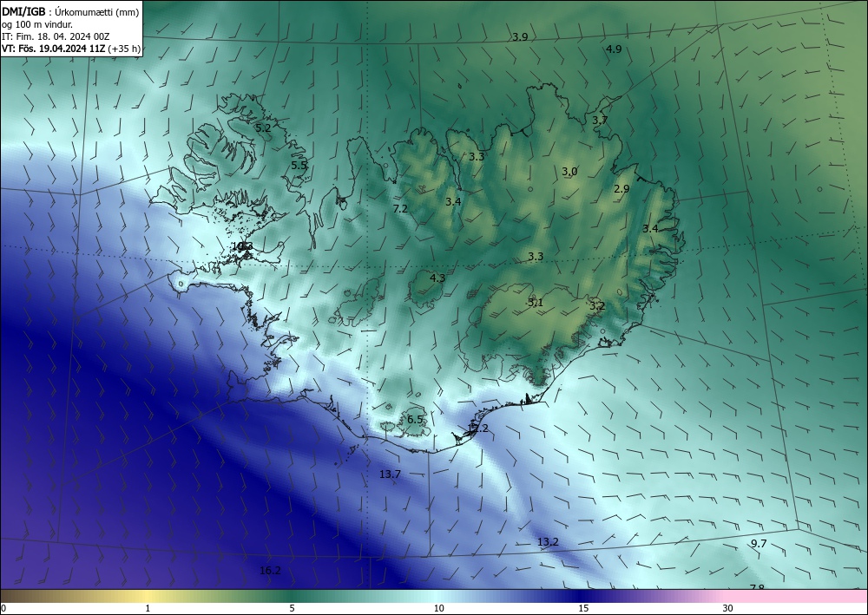
Task: Click the 7.2 value on the map
Action: [x=400, y=208]
